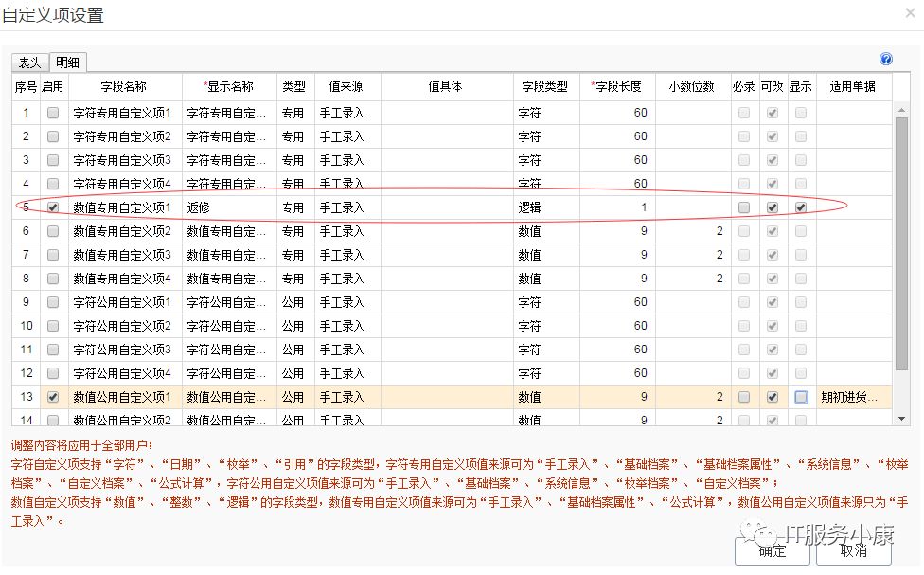This screenshot has height=575, width=924.
Task: Check 必录 checkbox in 返修 row
Action: (x=744, y=207)
